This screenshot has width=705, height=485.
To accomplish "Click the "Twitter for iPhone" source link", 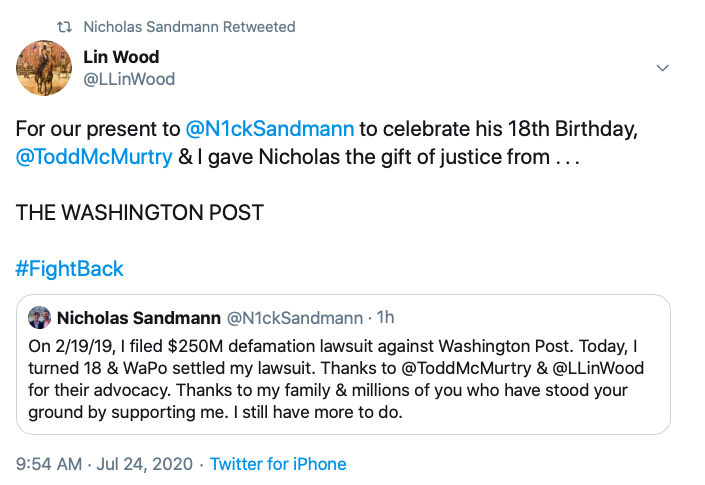I will (x=278, y=464).
